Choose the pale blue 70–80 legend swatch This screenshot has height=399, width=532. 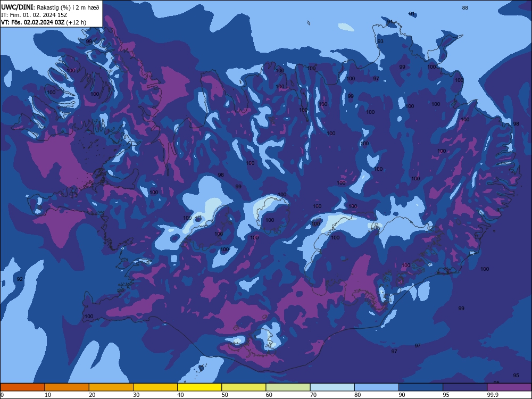click(x=332, y=387)
